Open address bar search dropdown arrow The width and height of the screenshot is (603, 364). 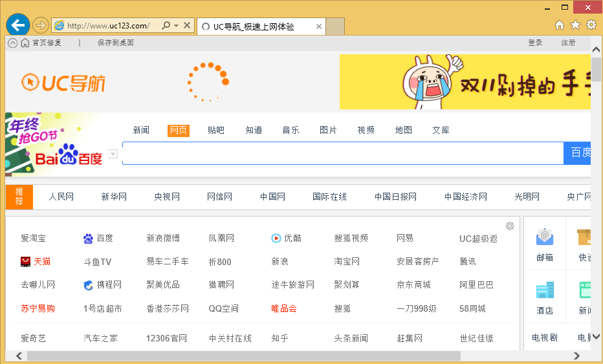[x=176, y=26]
